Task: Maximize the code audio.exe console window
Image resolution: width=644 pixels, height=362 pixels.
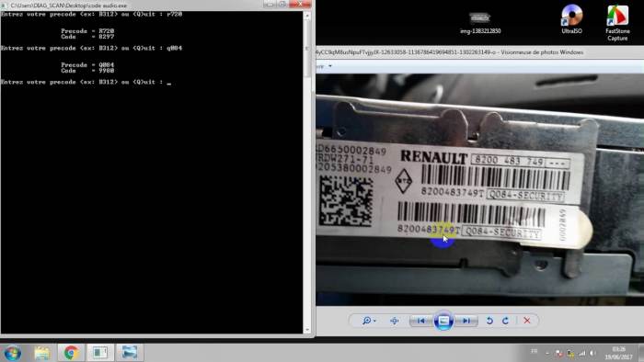Action: tap(282, 4)
